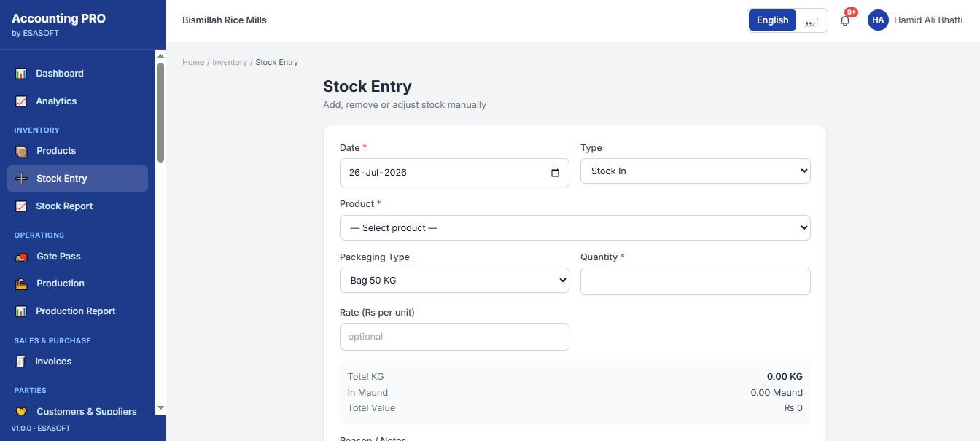Click the Production Report icon
The height and width of the screenshot is (441, 980).
(x=21, y=311)
